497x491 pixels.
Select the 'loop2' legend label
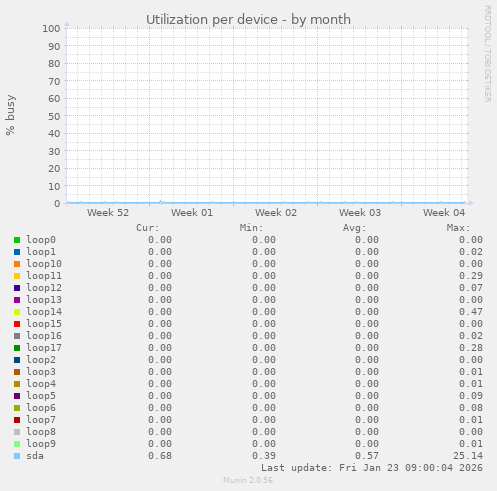41,360
